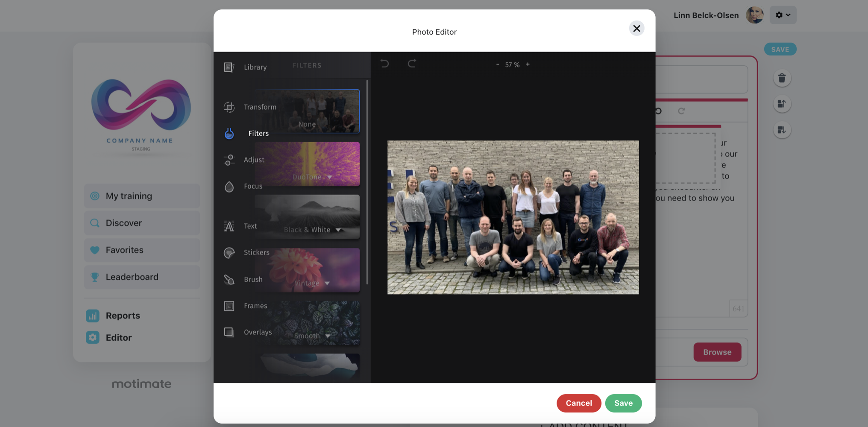
Task: Click the Browse button
Action: tap(717, 352)
